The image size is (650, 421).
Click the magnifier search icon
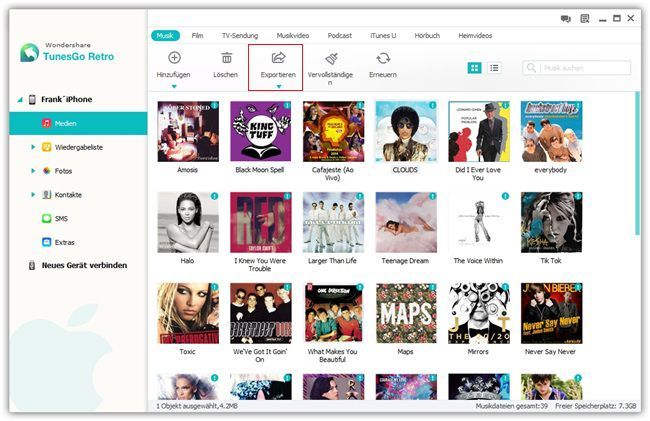pyautogui.click(x=531, y=68)
